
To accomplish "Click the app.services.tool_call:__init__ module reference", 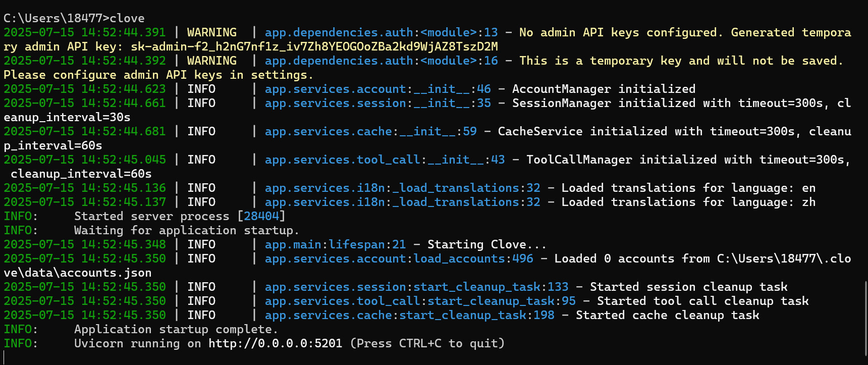I will click(385, 160).
